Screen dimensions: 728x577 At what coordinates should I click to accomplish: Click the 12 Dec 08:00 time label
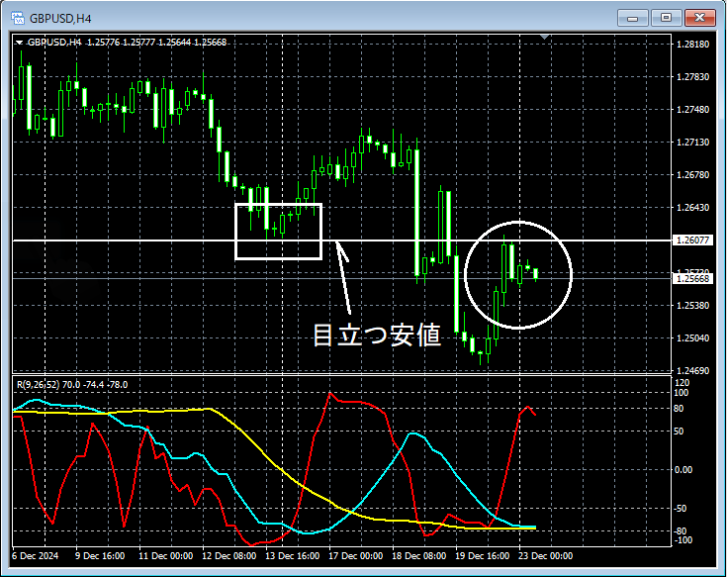point(228,556)
